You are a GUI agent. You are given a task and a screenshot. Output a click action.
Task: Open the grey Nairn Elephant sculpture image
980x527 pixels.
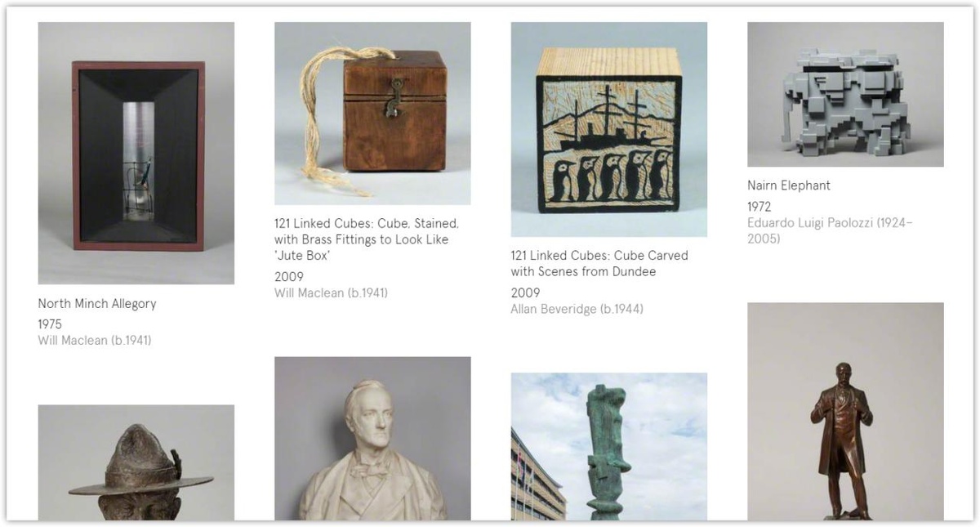[x=845, y=94]
